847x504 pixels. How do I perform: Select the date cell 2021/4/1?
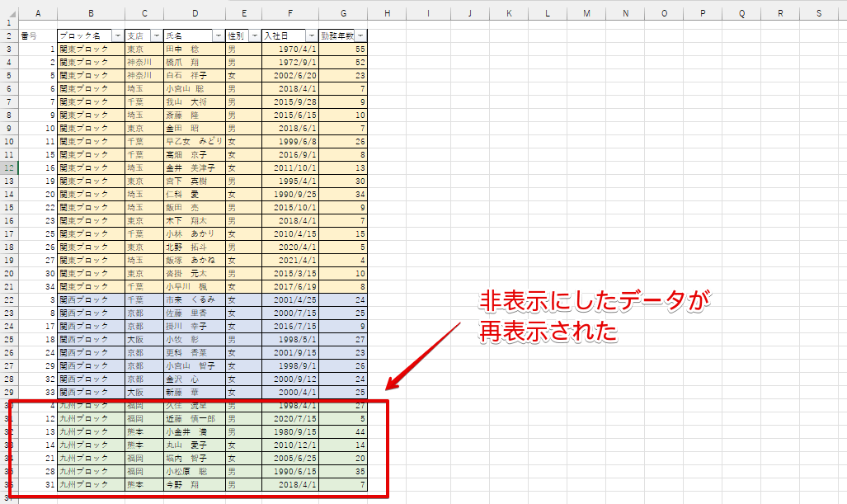click(290, 261)
